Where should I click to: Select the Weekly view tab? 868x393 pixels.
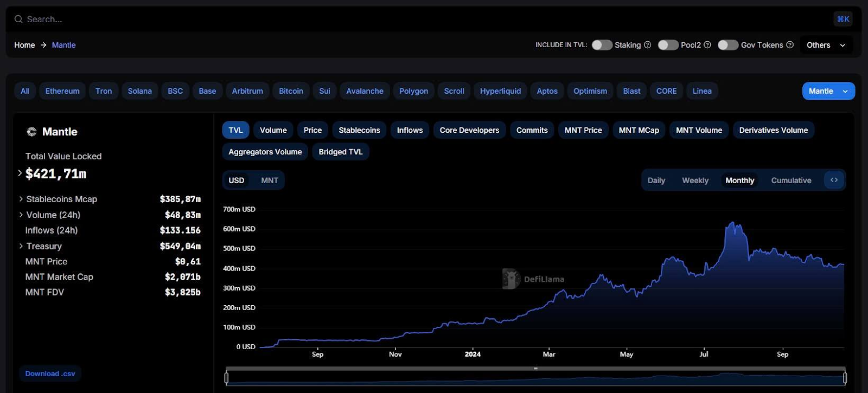tap(695, 181)
